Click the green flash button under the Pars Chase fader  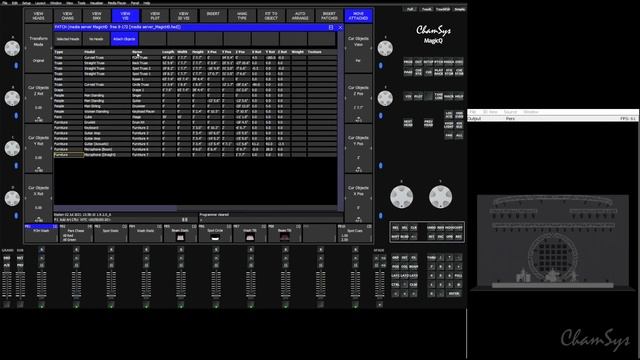(76, 304)
